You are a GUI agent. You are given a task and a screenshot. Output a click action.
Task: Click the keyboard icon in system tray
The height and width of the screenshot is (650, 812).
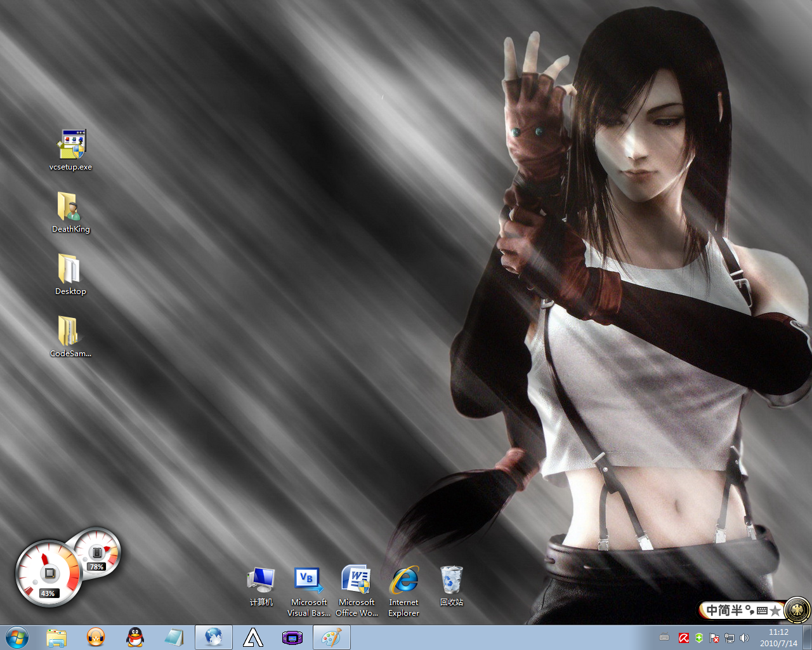(x=664, y=638)
